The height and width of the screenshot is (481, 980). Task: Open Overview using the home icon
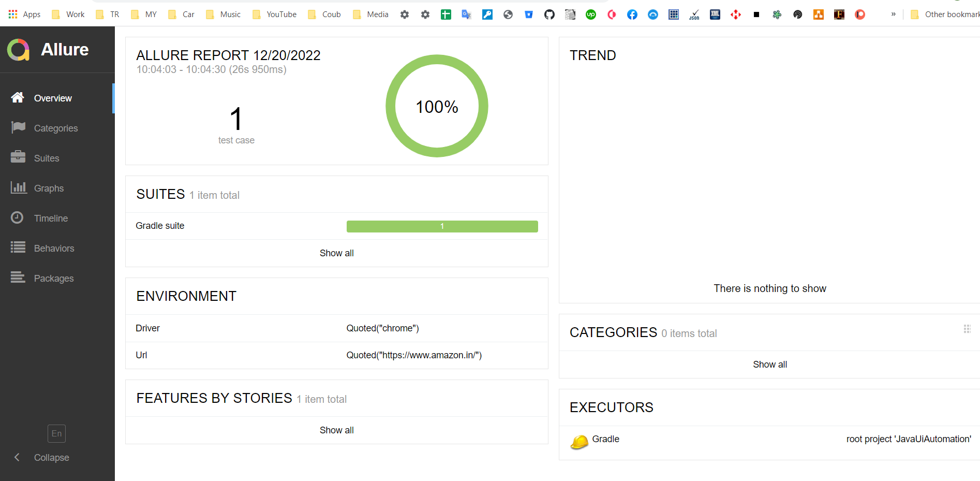[x=18, y=98]
